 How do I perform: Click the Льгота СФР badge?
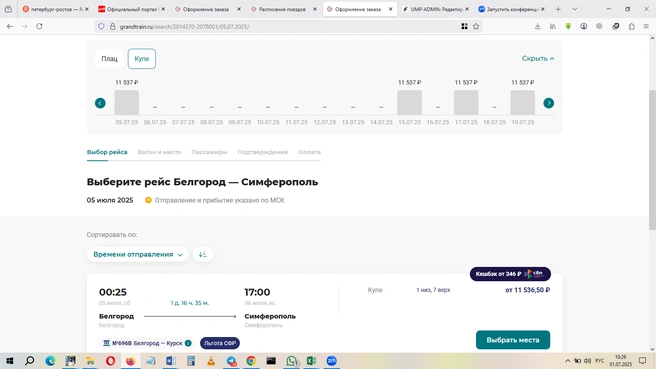tap(220, 343)
